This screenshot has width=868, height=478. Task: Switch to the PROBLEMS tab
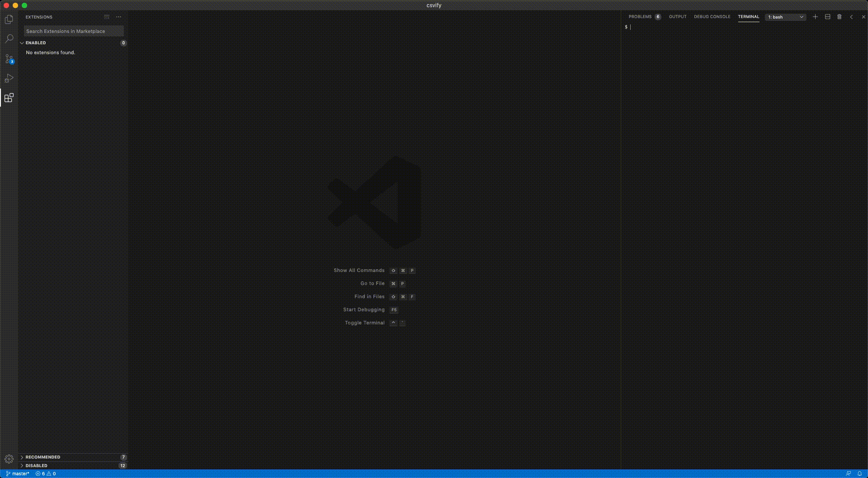(x=640, y=16)
